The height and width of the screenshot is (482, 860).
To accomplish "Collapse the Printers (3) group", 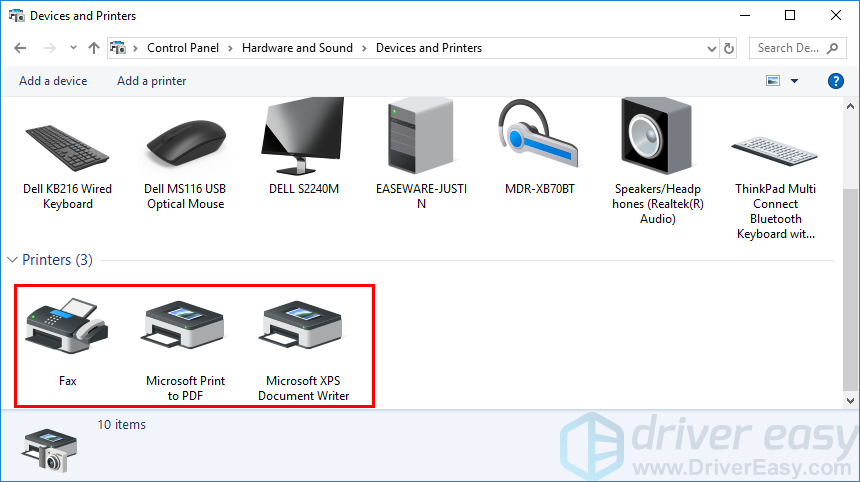I will pyautogui.click(x=12, y=260).
